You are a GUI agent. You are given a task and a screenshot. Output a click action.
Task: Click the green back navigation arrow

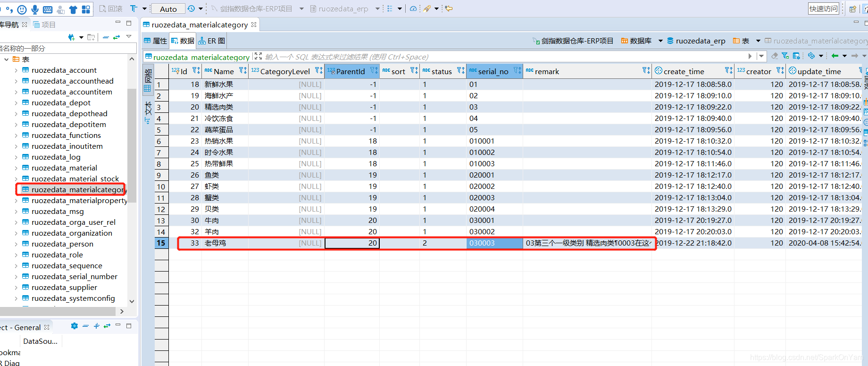pos(835,56)
